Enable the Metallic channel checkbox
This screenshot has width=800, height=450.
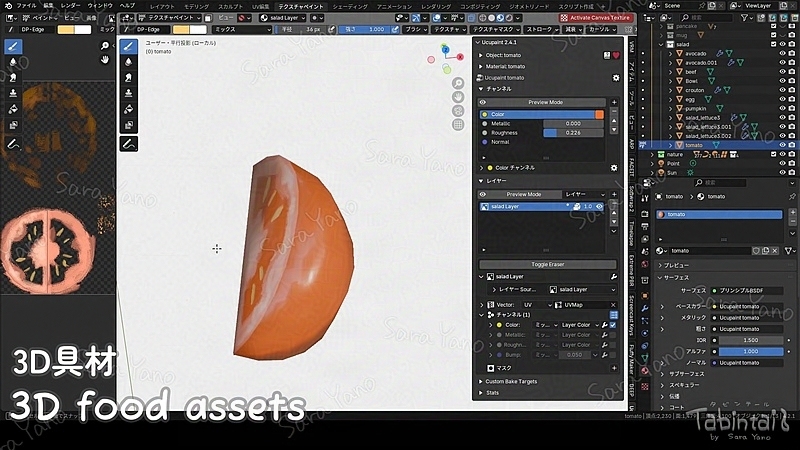[613, 335]
